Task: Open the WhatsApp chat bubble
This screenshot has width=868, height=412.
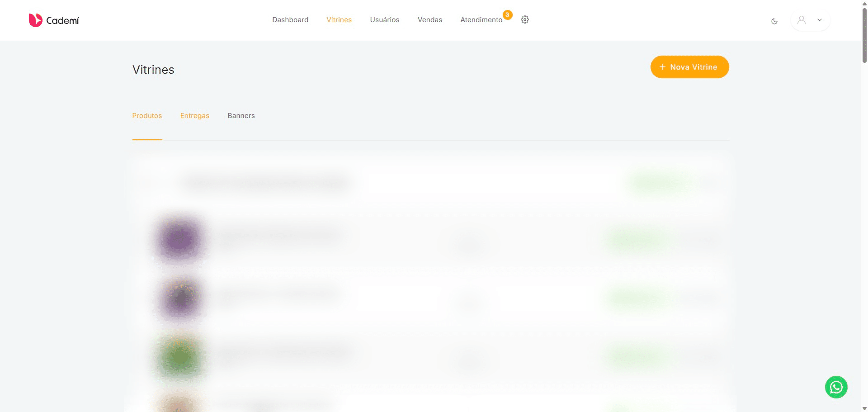Action: (836, 387)
